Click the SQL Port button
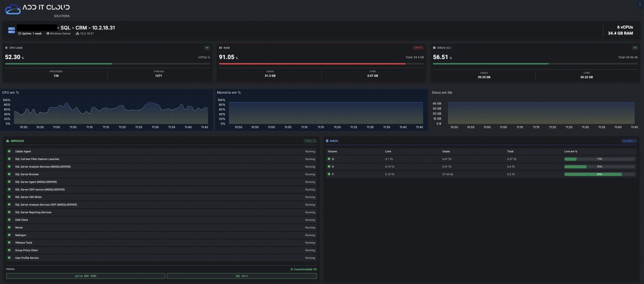Image resolution: width=644 pixels, height=284 pixels. coord(242,276)
